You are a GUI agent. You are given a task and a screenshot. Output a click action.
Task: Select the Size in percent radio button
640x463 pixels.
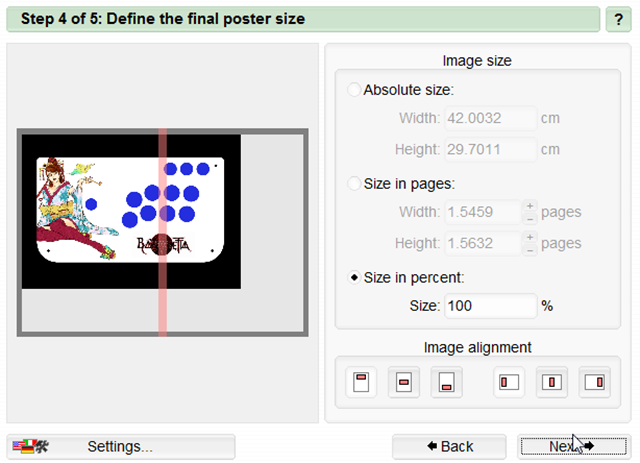click(x=353, y=277)
